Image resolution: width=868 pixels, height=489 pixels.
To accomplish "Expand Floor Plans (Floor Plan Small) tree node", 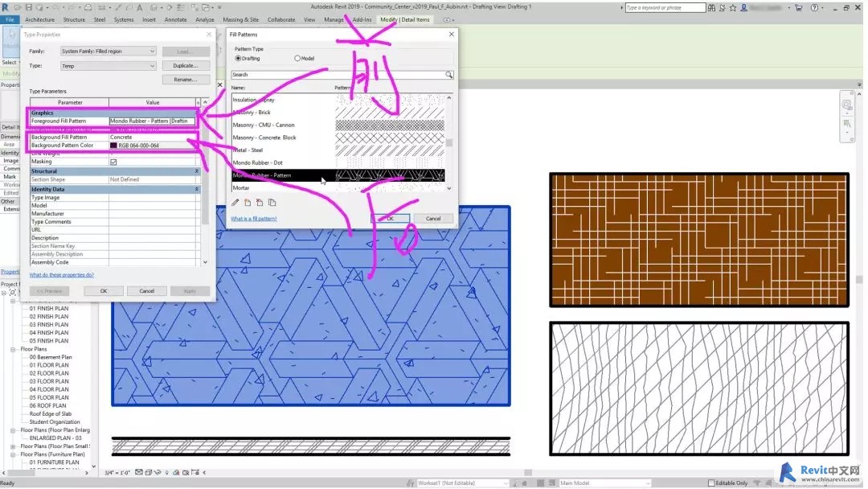I will click(13, 446).
